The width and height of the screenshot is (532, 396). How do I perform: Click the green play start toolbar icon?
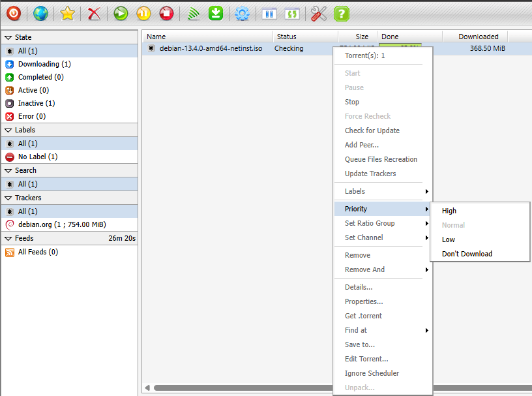coord(121,14)
